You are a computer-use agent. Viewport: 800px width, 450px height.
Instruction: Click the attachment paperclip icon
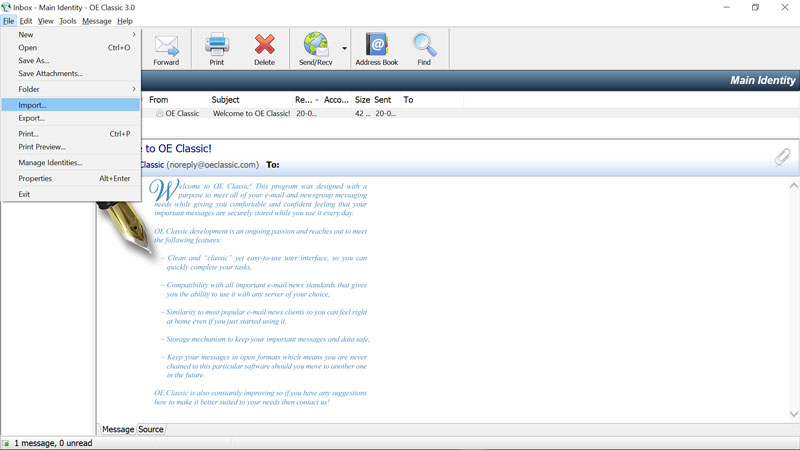pyautogui.click(x=782, y=157)
